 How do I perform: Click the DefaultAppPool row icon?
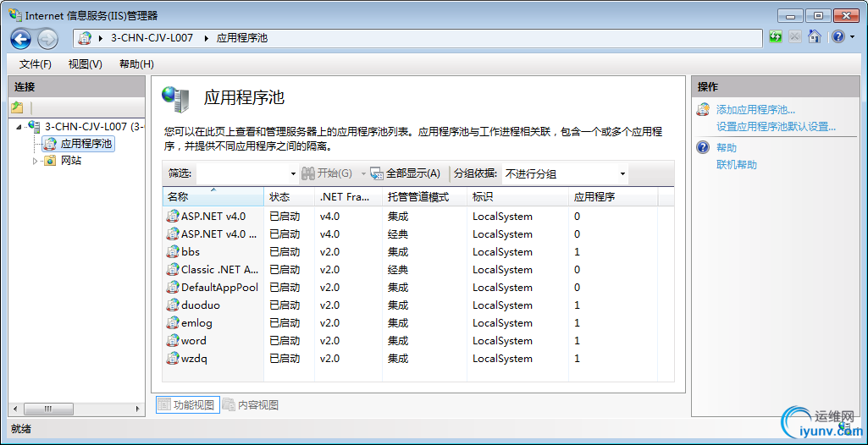pyautogui.click(x=173, y=287)
